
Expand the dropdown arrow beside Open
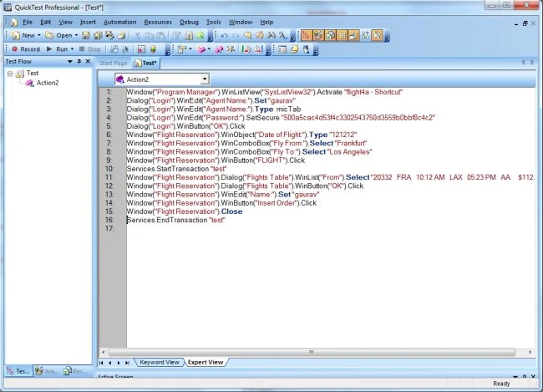coord(76,35)
